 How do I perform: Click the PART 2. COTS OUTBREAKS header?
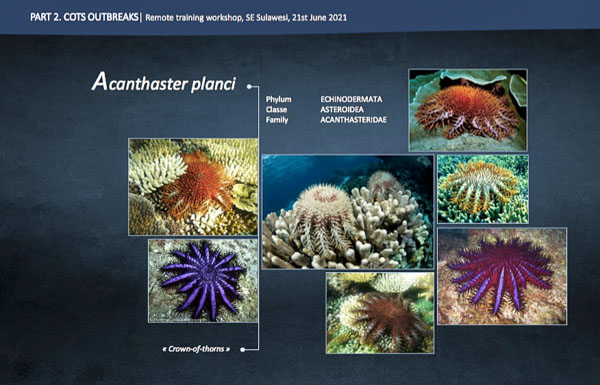(x=84, y=18)
